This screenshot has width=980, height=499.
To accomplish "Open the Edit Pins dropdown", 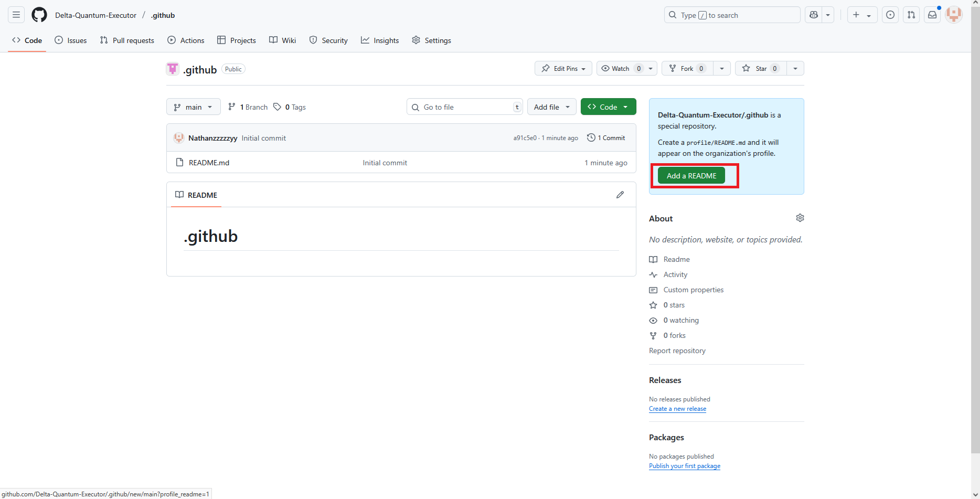I will [x=563, y=69].
